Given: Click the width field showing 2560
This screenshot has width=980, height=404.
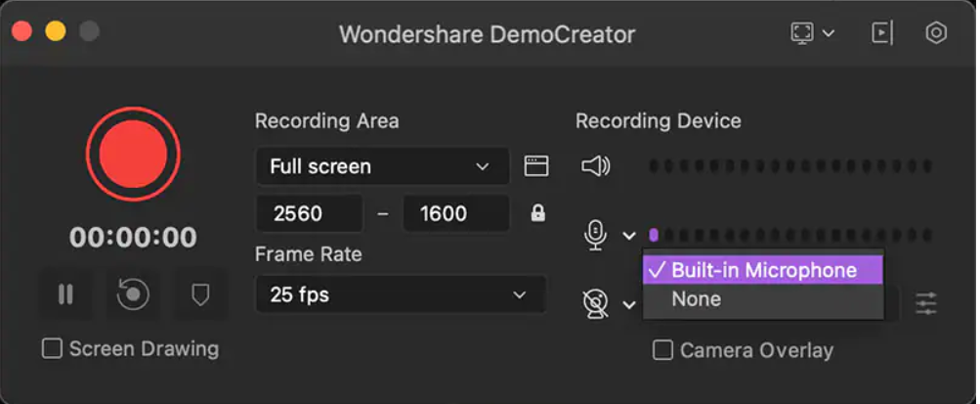Looking at the screenshot, I should point(310,214).
